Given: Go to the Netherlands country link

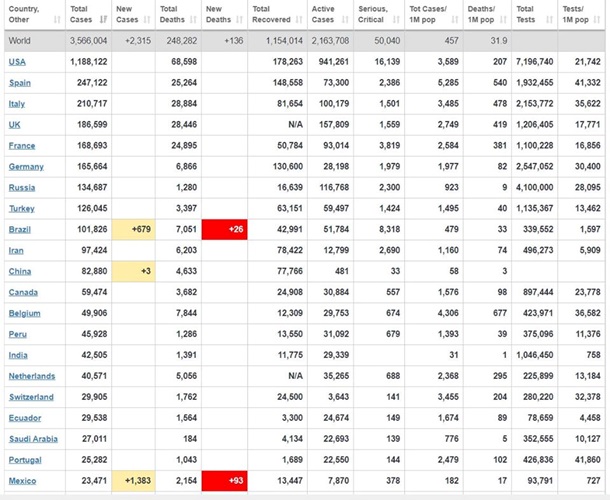Looking at the screenshot, I should (x=32, y=376).
